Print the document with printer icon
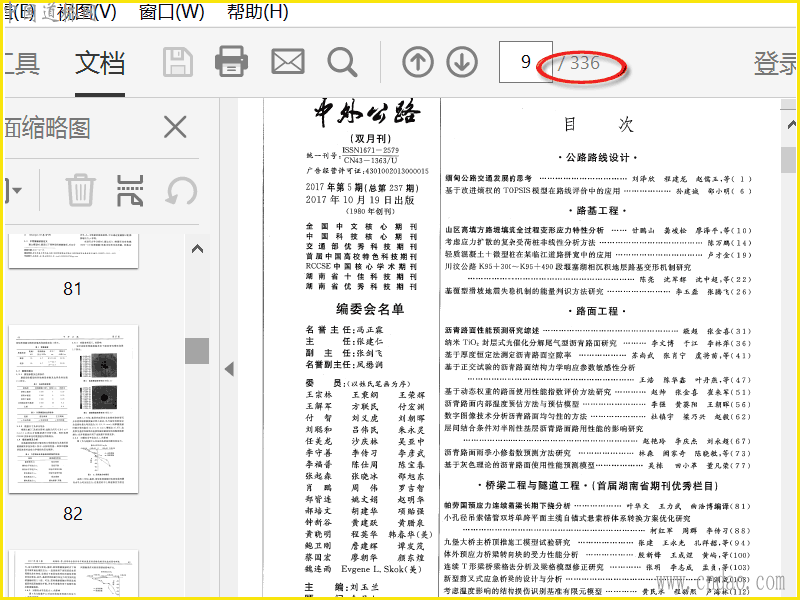 pyautogui.click(x=232, y=62)
